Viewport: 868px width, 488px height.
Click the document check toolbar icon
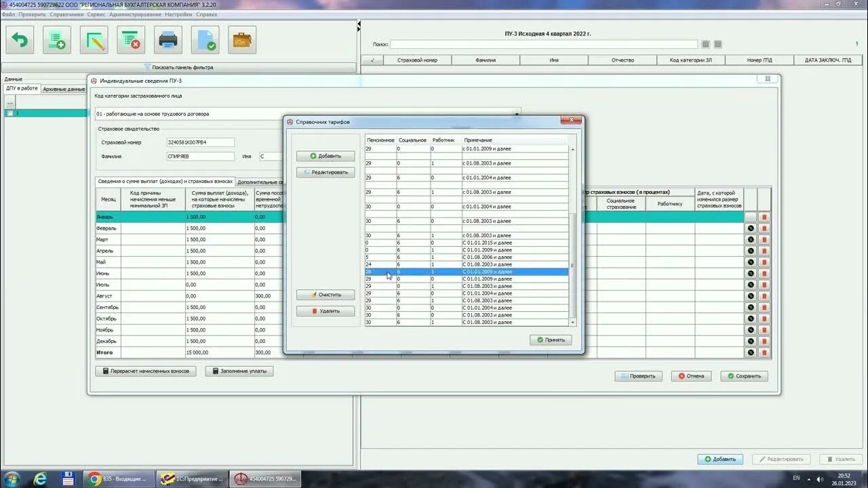pyautogui.click(x=205, y=40)
